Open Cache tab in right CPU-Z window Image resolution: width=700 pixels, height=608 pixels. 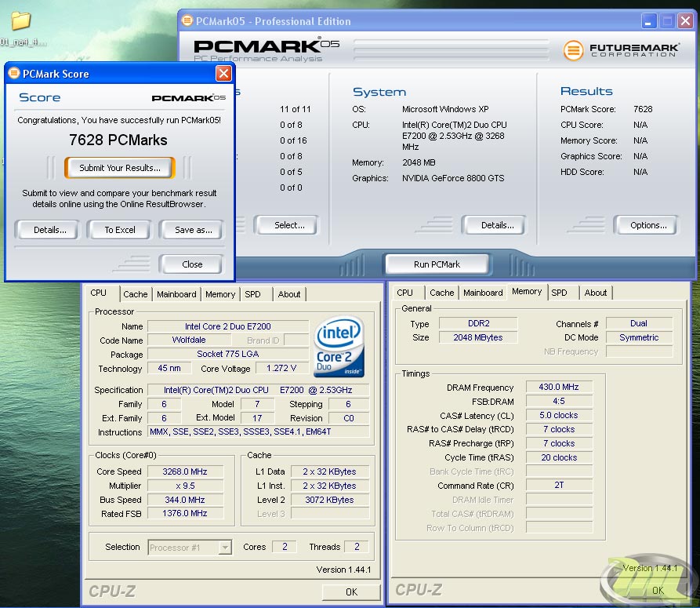click(x=442, y=293)
